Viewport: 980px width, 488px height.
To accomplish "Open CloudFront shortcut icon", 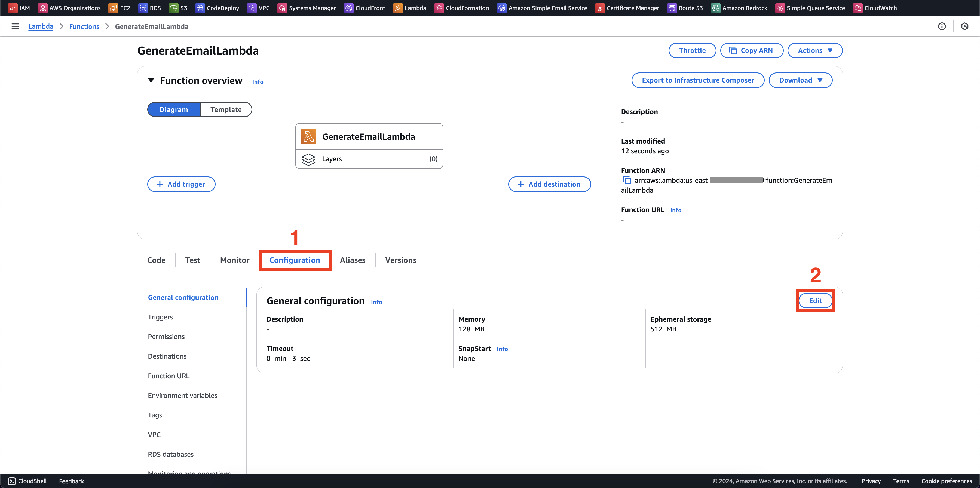I will point(348,8).
